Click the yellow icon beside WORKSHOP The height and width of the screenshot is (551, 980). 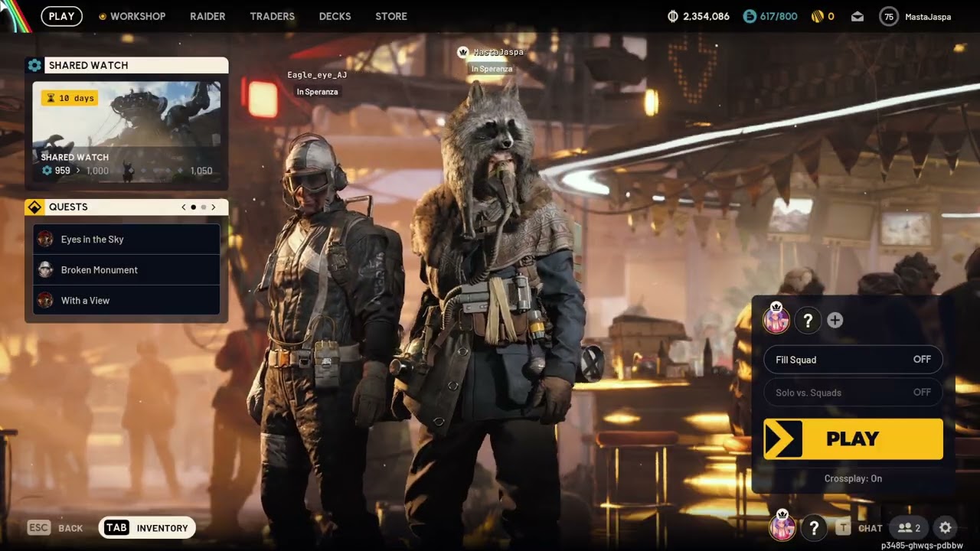coord(103,16)
